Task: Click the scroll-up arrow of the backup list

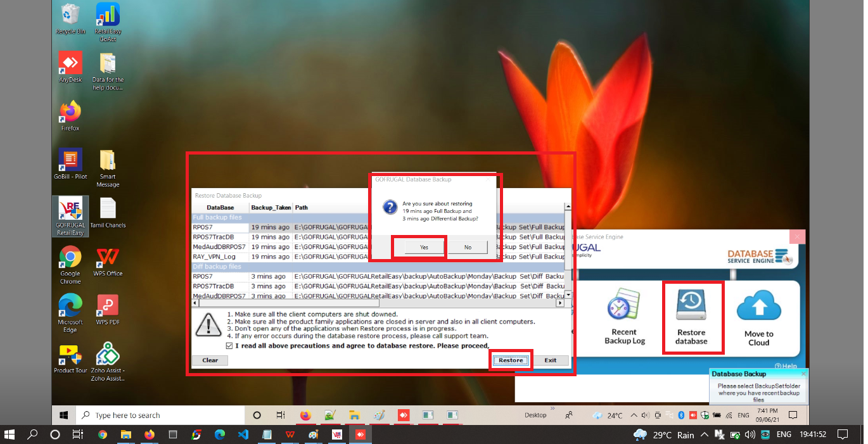Action: [x=568, y=206]
